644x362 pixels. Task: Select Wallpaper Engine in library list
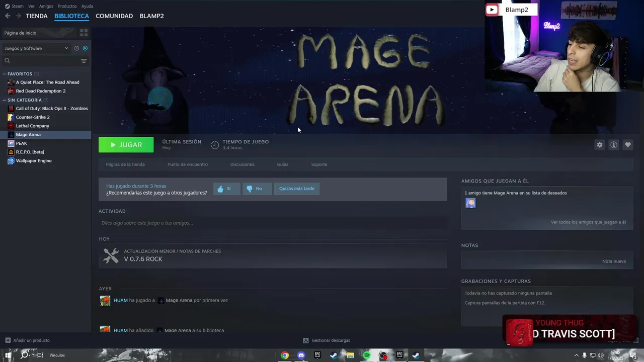point(34,161)
